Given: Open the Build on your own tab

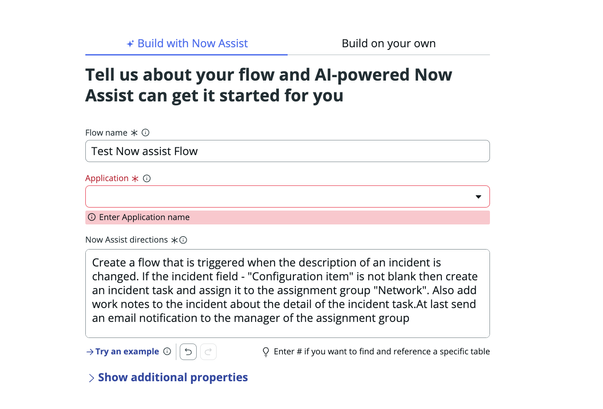Looking at the screenshot, I should (x=388, y=43).
